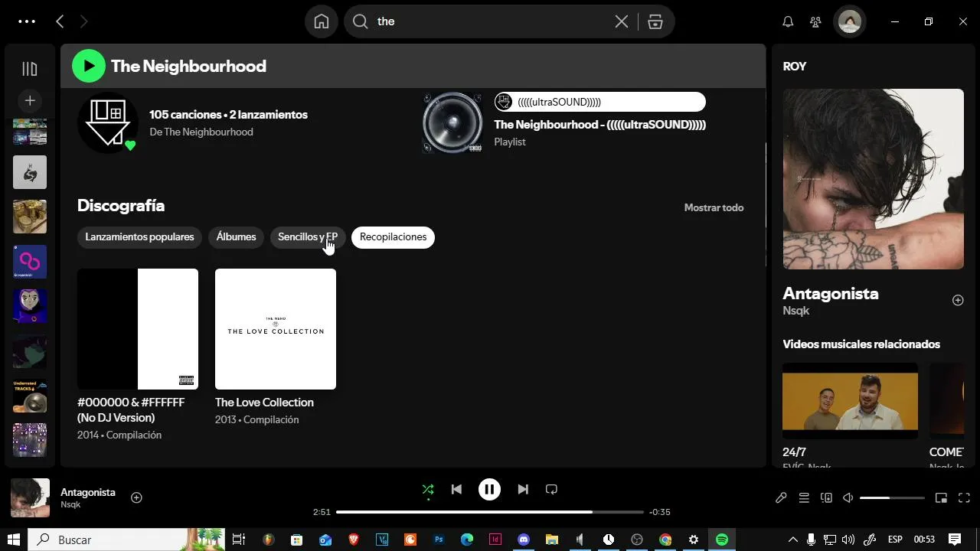Open 'The Neighbourhood - (((((ultraSOUND)))))' playlist title

click(599, 125)
